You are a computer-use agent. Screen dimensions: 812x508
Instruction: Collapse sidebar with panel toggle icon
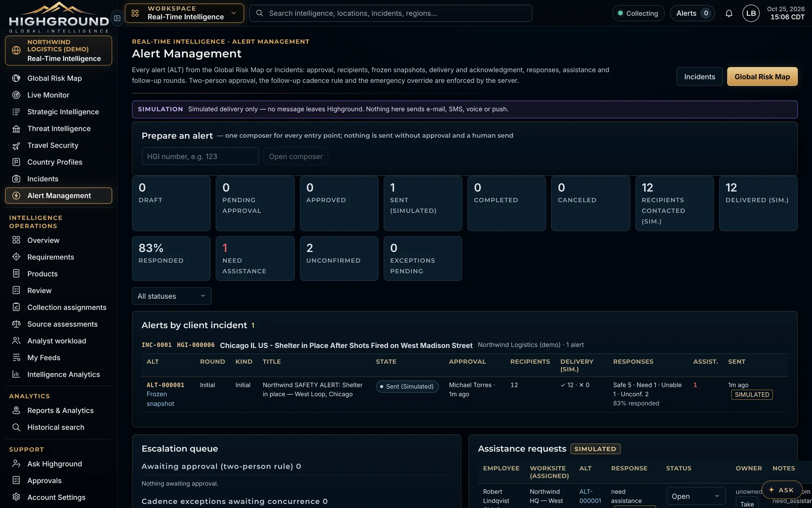[x=117, y=18]
